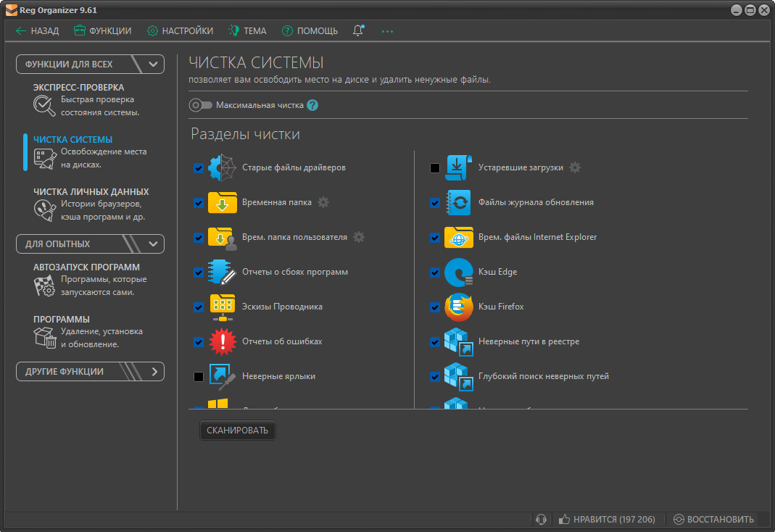775x532 pixels.
Task: Click the Отчеты о сбоях программ icon
Action: tap(222, 273)
